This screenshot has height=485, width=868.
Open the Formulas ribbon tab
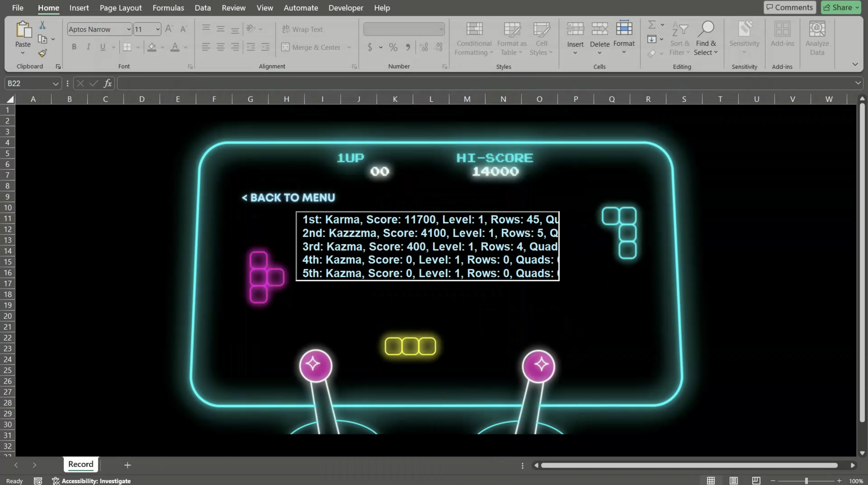click(x=168, y=8)
